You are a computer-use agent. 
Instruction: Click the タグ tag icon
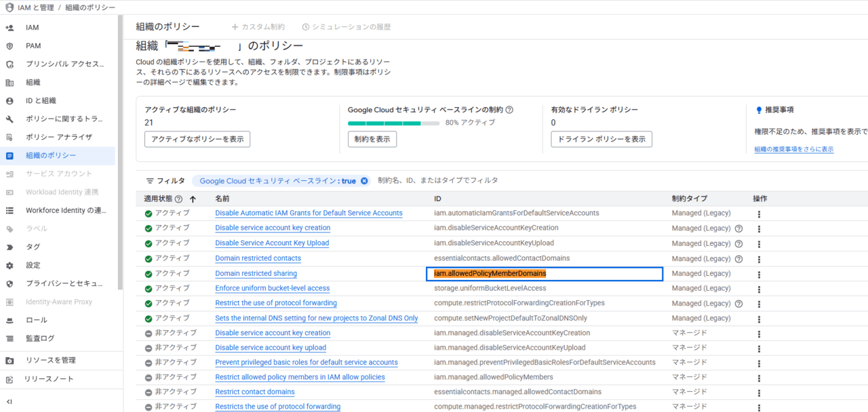(x=9, y=247)
